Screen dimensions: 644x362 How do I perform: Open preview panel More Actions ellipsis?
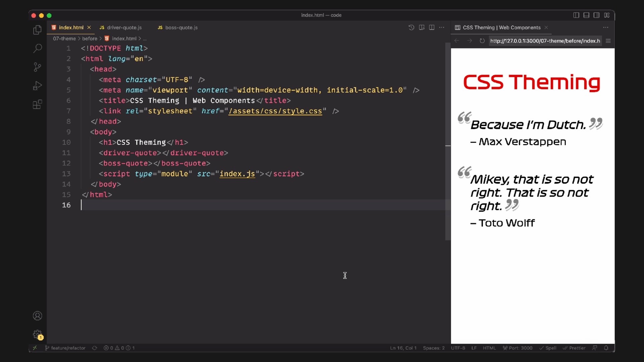(x=605, y=27)
